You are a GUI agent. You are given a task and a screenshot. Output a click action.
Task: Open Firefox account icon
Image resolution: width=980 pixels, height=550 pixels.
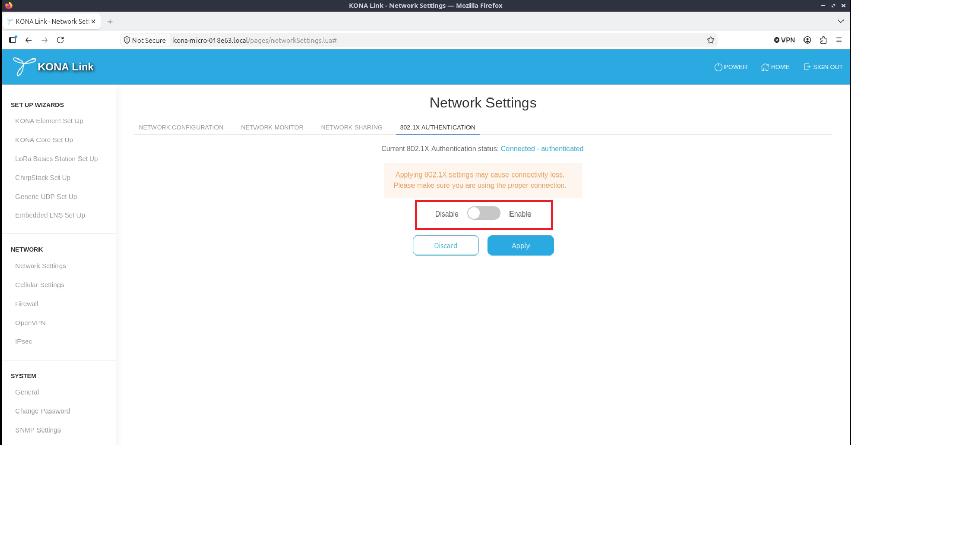tap(807, 40)
